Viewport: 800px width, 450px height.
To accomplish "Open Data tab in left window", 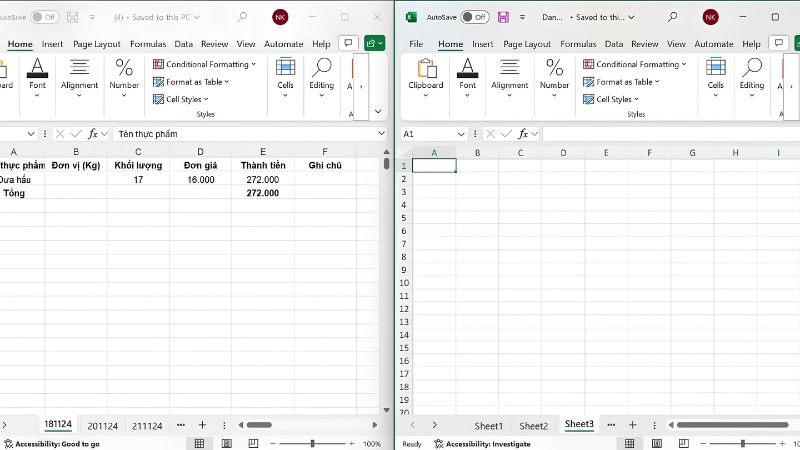I will [x=184, y=44].
